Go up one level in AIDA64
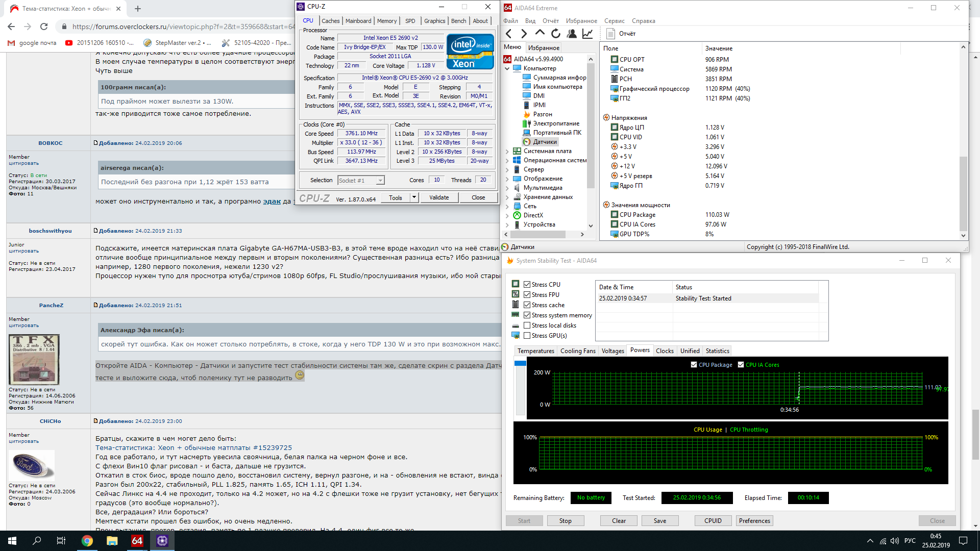 pyautogui.click(x=540, y=33)
